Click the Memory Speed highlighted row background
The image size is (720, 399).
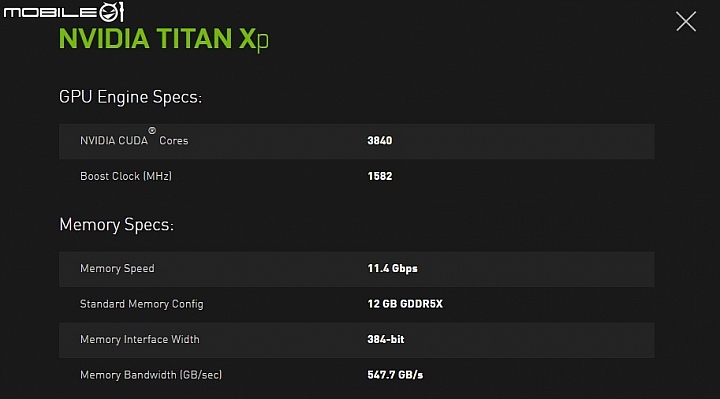357,269
